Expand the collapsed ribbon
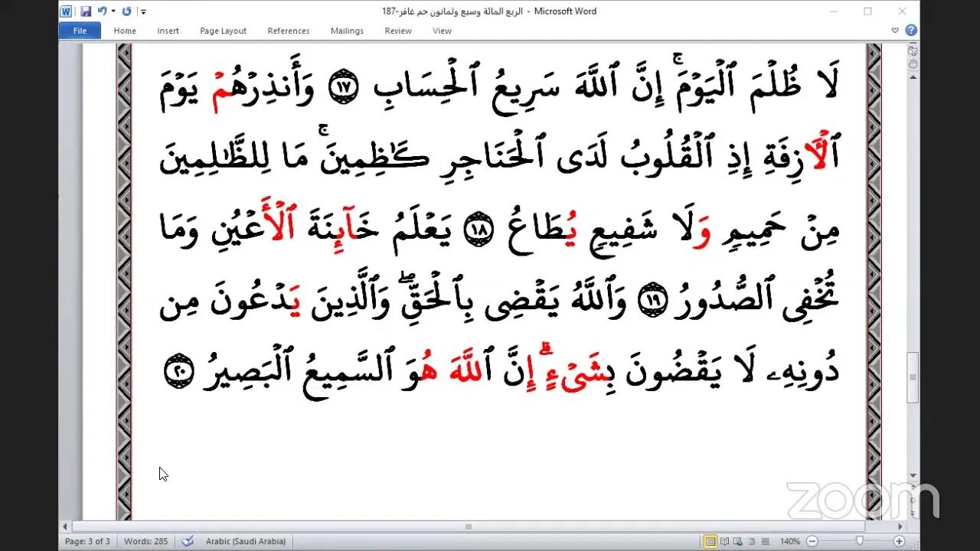Image resolution: width=980 pixels, height=551 pixels. [896, 31]
